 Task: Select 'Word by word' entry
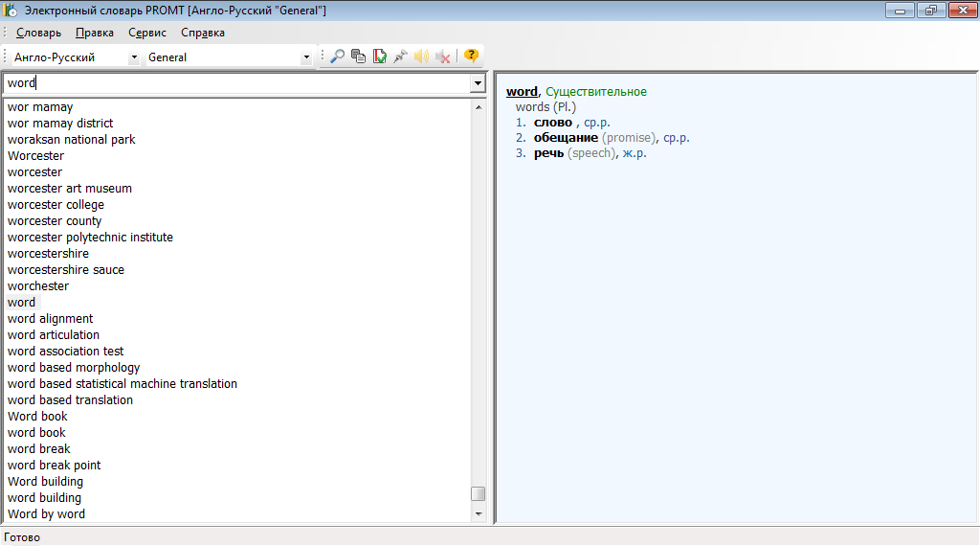tap(46, 513)
